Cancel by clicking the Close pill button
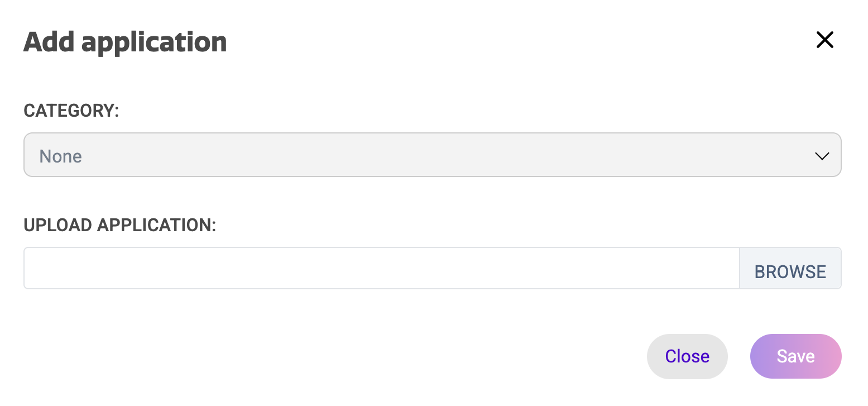 click(687, 356)
